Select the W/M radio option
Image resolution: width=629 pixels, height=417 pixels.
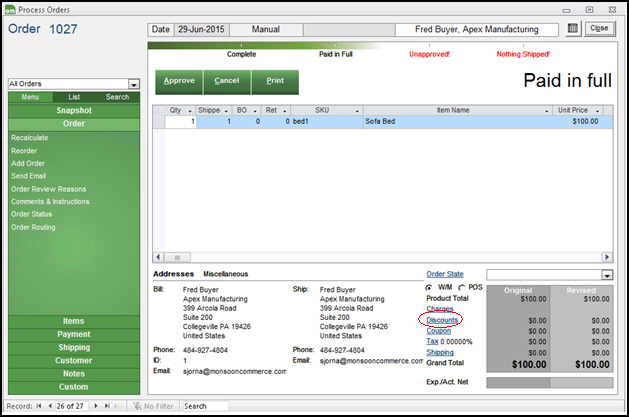430,287
